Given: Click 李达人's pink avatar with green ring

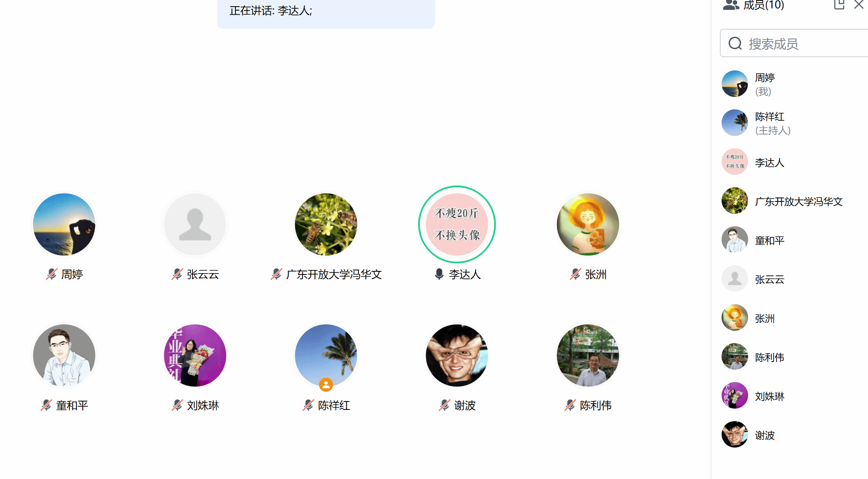Looking at the screenshot, I should tap(457, 224).
